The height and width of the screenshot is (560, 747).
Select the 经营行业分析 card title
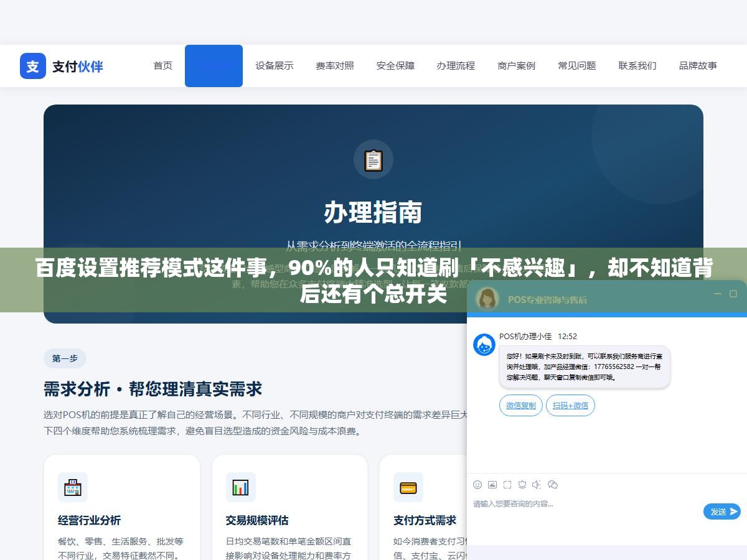[x=89, y=520]
